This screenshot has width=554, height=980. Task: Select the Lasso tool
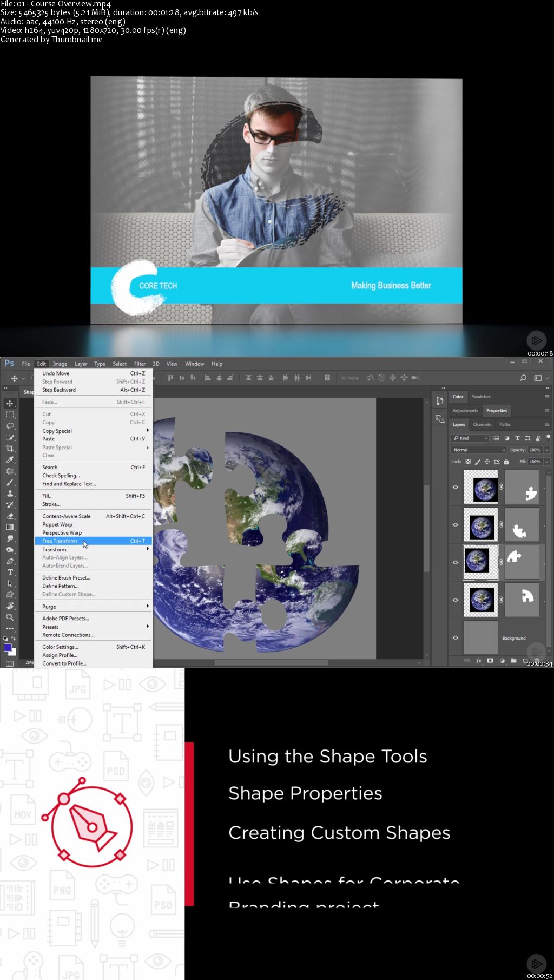(x=10, y=426)
